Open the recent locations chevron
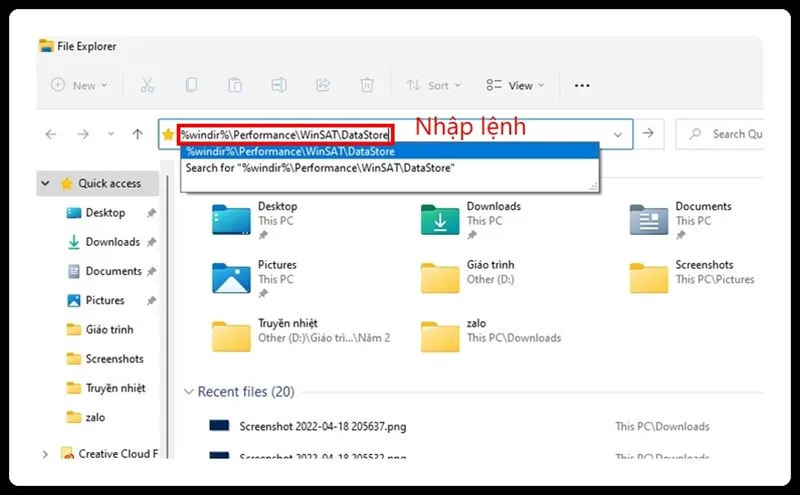 111,134
